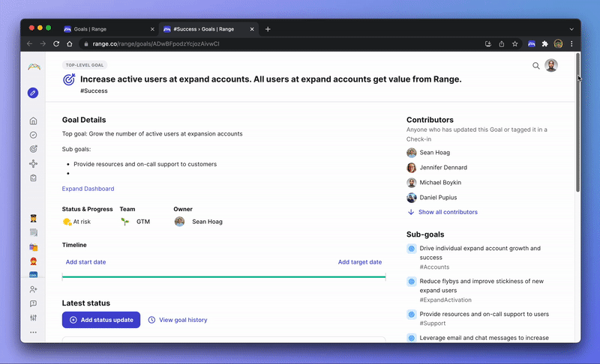This screenshot has width=600, height=364.
Task: Open a new browser tab
Action: coord(268,29)
